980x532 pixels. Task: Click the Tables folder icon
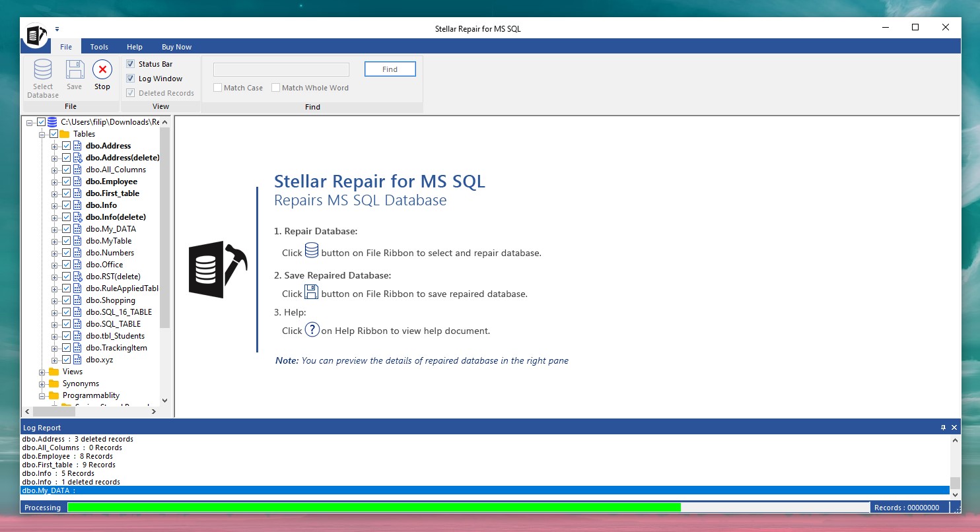tap(65, 134)
